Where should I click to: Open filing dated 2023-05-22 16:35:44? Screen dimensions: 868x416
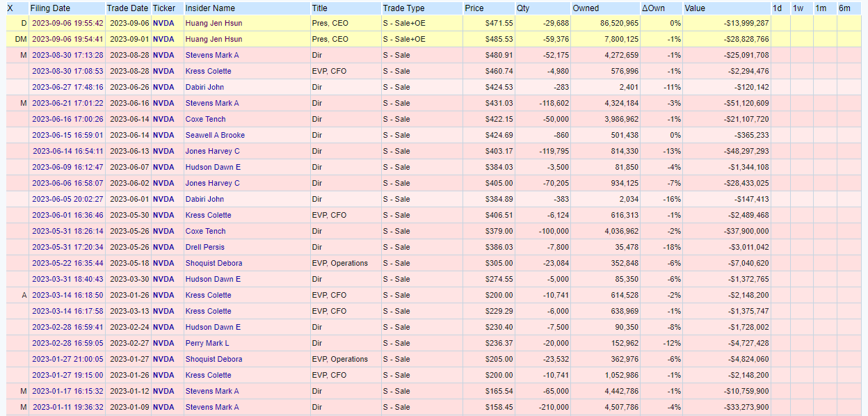tap(67, 263)
